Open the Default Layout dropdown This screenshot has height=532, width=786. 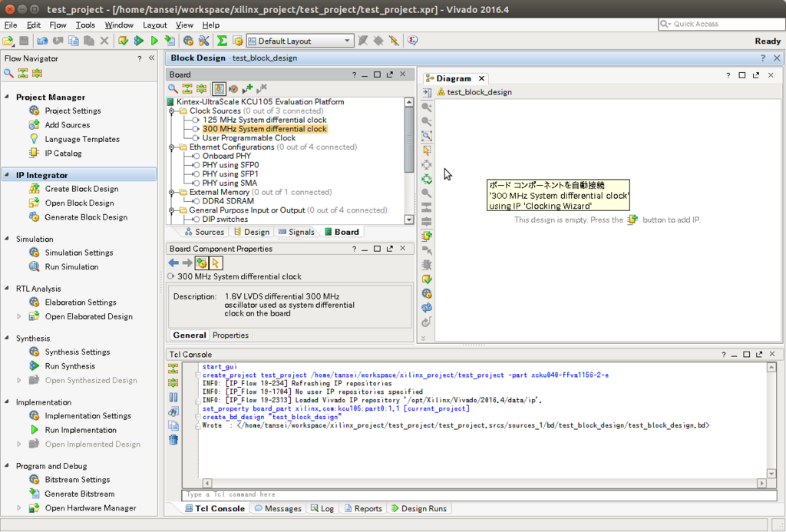[300, 41]
